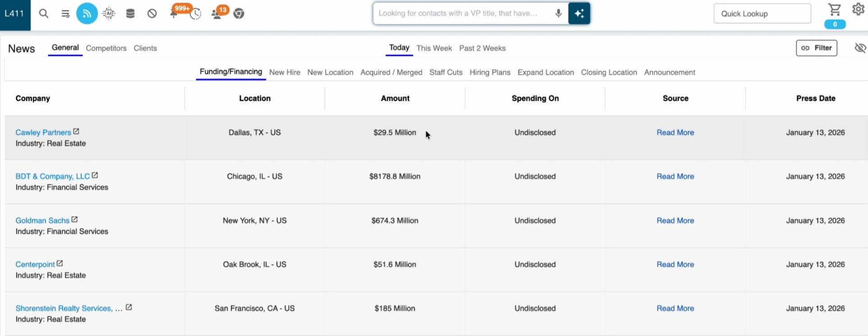Image resolution: width=868 pixels, height=336 pixels.
Task: Open the shopping cart
Action: tap(835, 10)
